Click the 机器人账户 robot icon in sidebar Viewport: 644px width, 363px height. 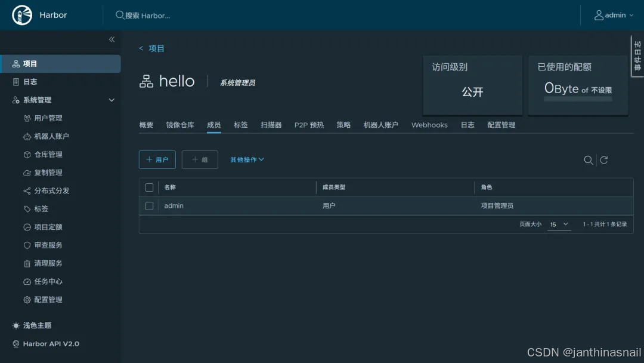[27, 137]
